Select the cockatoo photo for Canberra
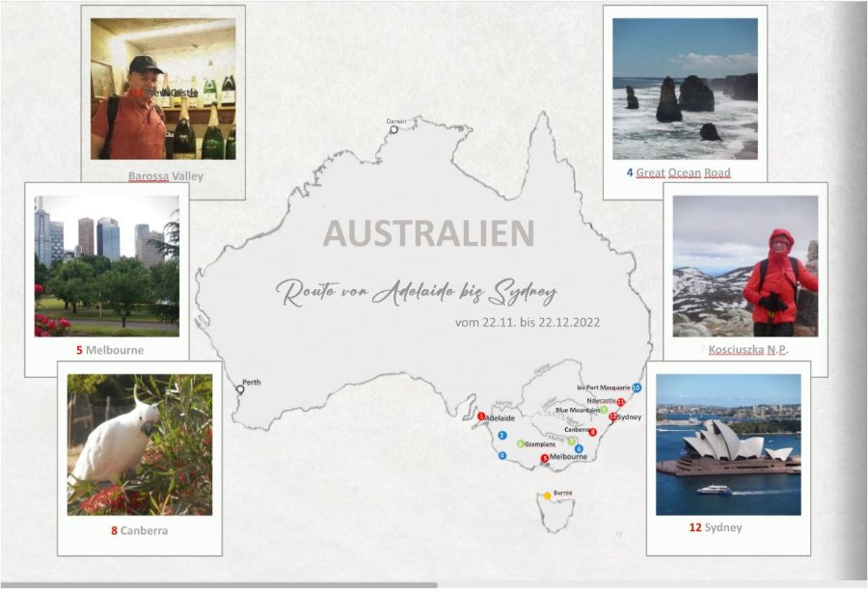This screenshot has height=589, width=868. pos(140,444)
